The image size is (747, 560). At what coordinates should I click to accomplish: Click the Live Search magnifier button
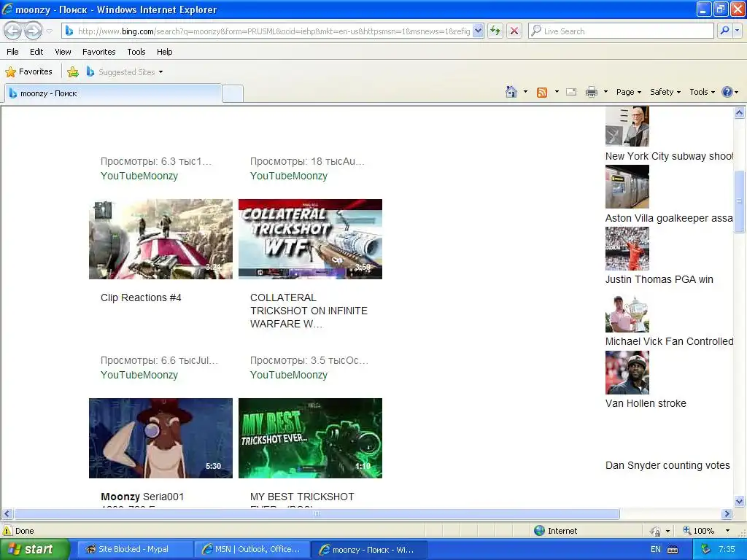pos(724,31)
